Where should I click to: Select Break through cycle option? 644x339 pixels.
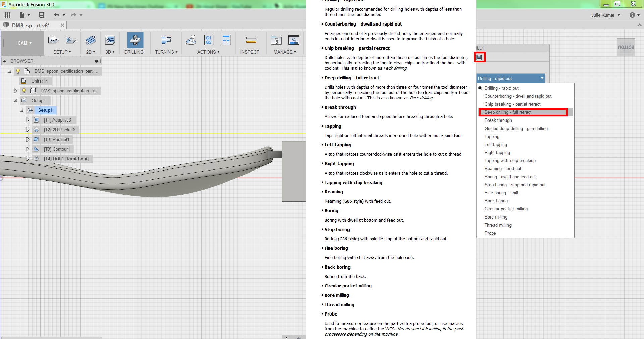point(498,120)
